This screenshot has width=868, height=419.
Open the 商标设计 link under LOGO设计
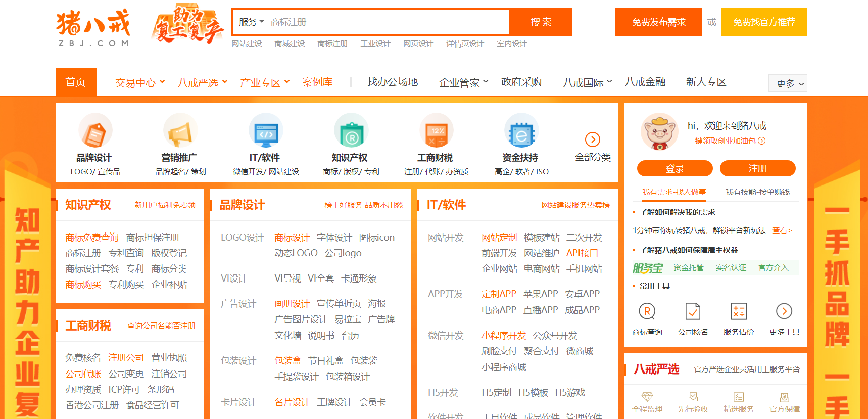(x=292, y=238)
